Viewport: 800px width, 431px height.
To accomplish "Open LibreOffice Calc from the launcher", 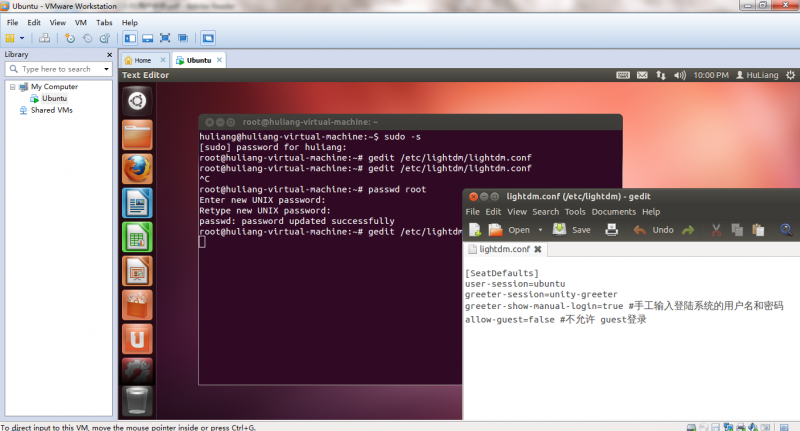I will [137, 237].
